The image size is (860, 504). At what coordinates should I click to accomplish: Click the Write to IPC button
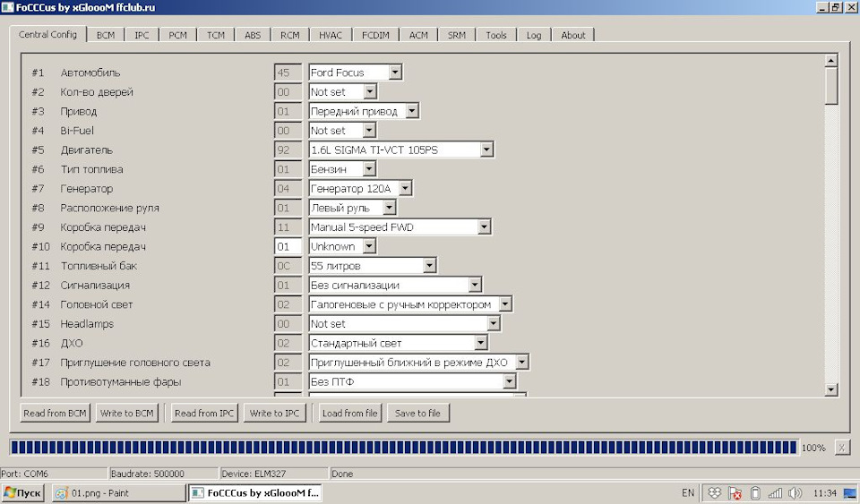pyautogui.click(x=274, y=413)
